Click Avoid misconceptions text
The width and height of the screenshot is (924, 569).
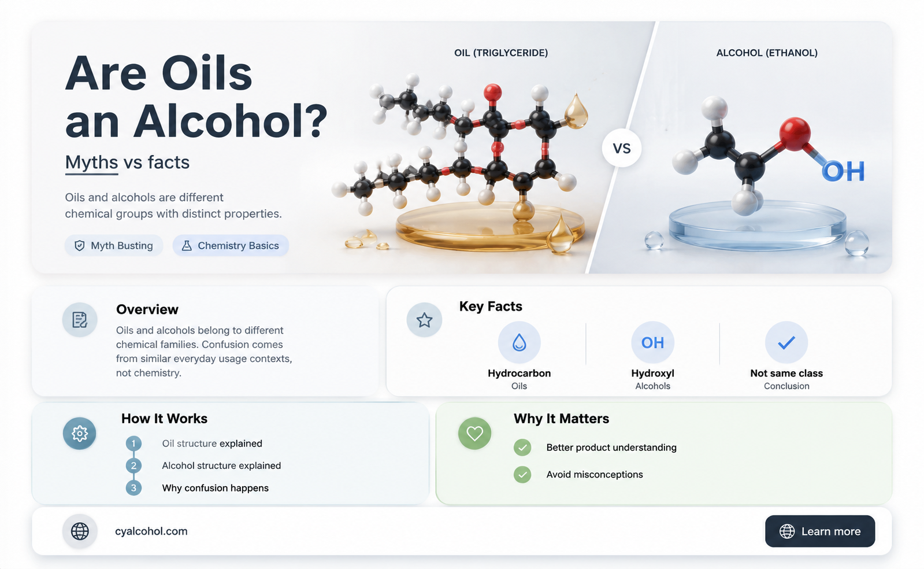595,475
